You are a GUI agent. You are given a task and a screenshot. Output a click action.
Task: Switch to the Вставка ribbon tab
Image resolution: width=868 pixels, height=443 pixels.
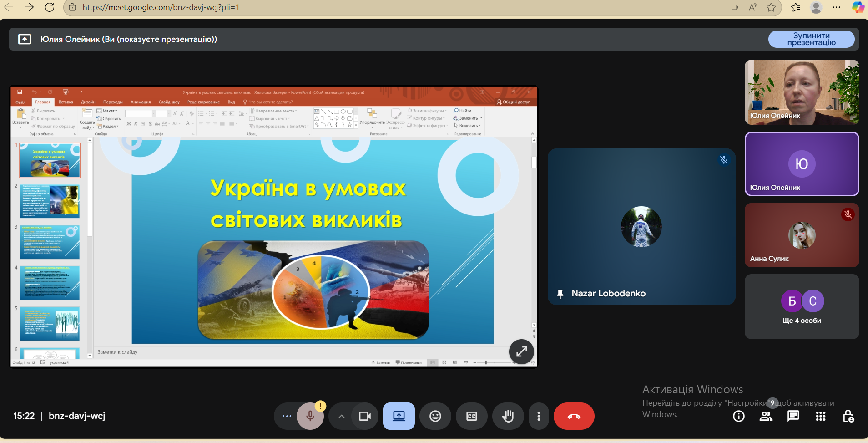tap(66, 102)
